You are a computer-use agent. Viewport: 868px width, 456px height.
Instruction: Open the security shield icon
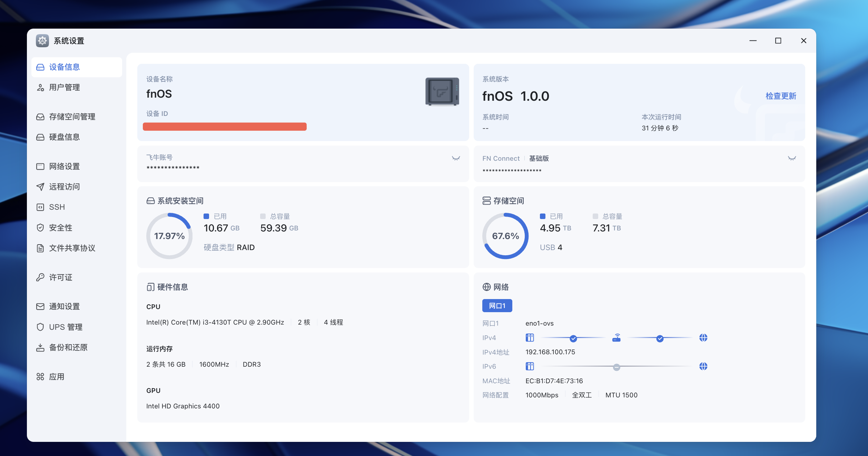point(40,228)
